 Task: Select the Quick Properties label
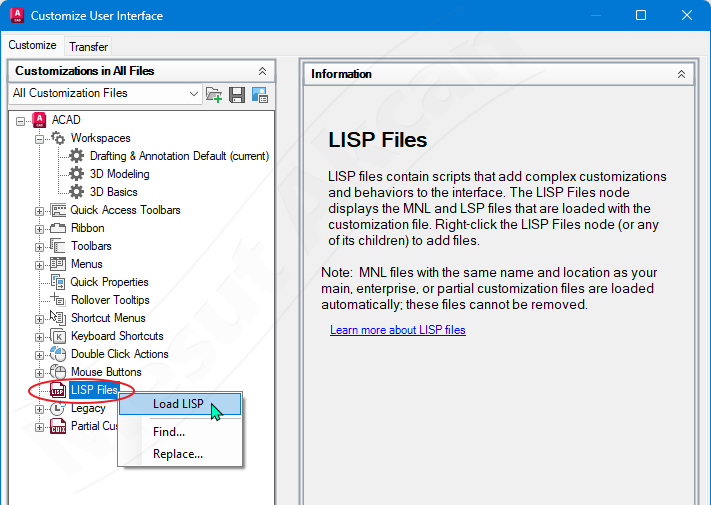[109, 282]
